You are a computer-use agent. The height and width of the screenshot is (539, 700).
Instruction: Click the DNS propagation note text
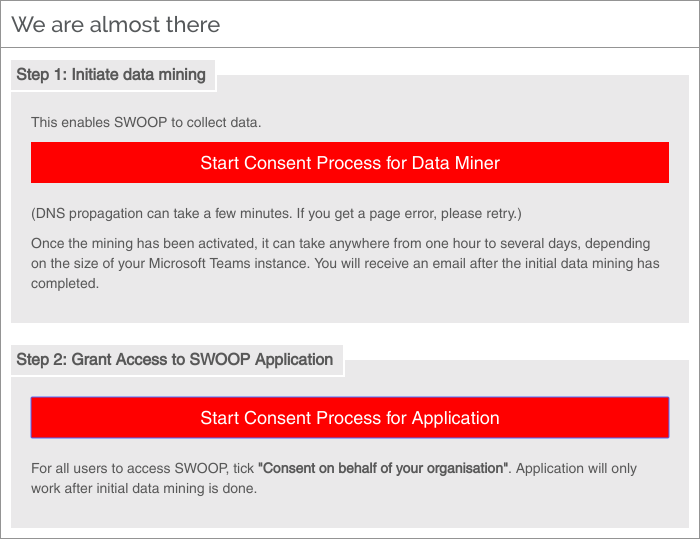[276, 213]
